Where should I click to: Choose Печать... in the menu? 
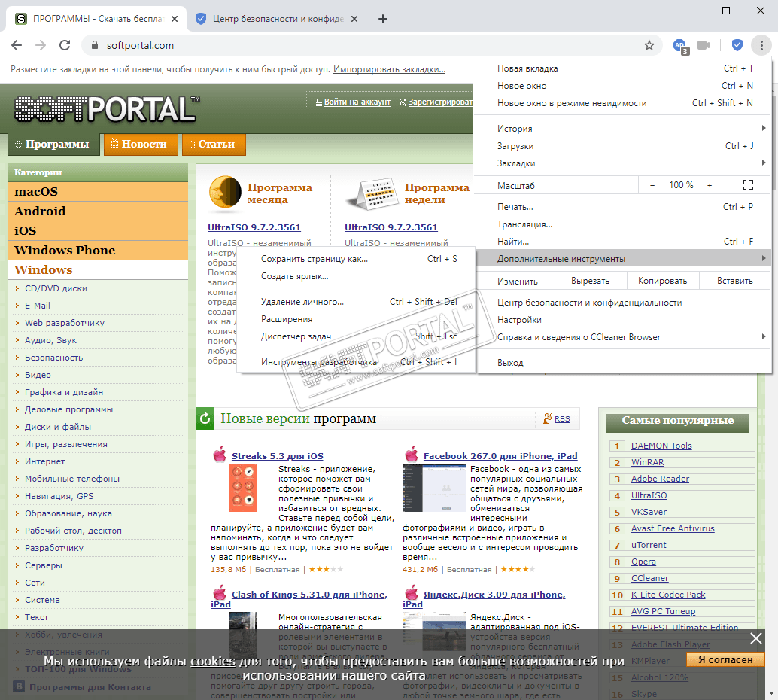(x=622, y=207)
